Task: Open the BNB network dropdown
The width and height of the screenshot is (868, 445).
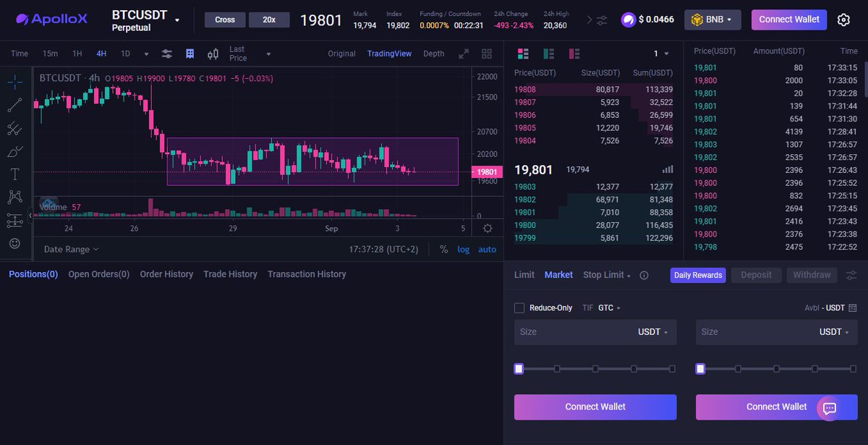Action: pos(712,20)
